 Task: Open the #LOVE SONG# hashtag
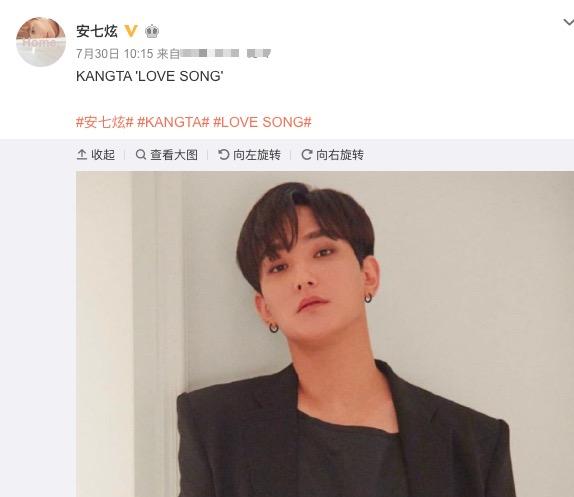262,122
